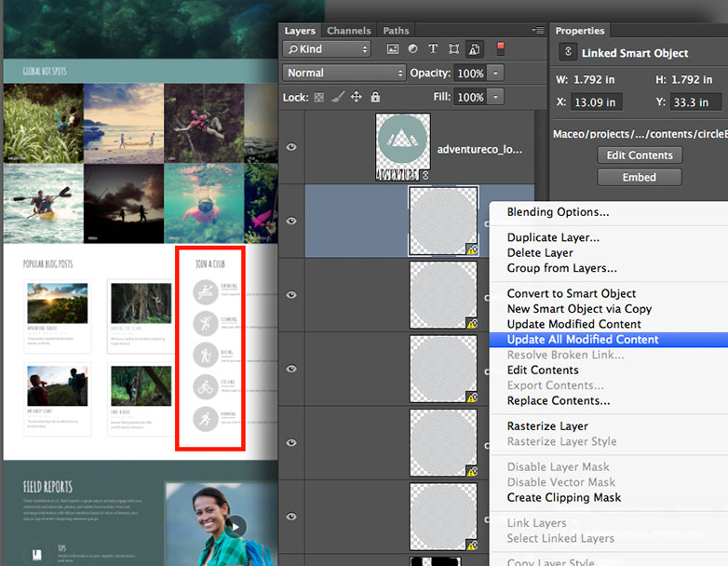Select the Layers tab
This screenshot has height=566, width=728.
pyautogui.click(x=300, y=31)
